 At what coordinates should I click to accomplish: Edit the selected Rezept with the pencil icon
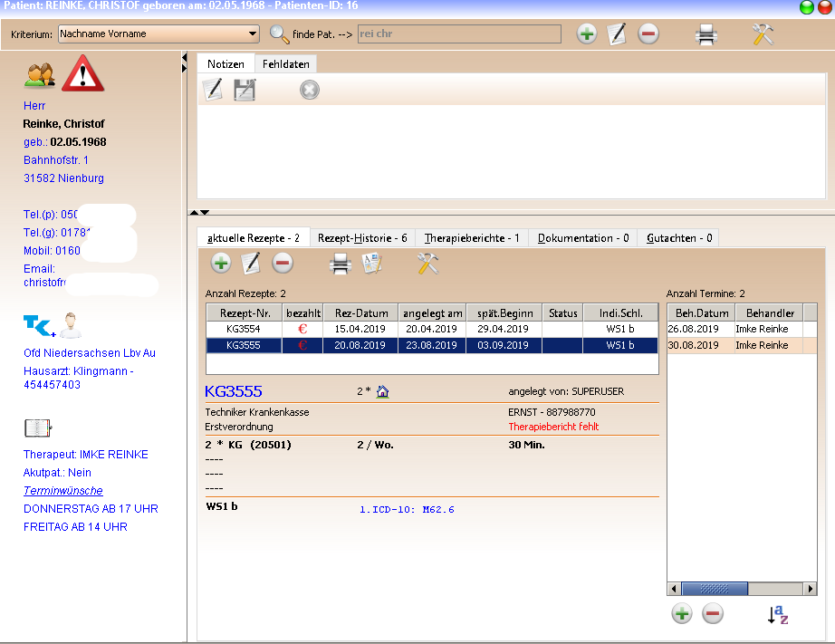[x=252, y=264]
